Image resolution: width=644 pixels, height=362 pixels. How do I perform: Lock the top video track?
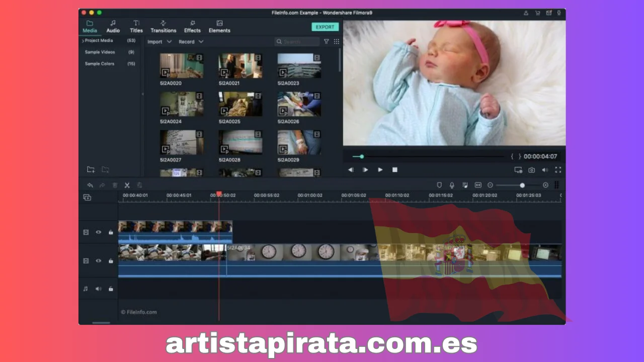111,232
